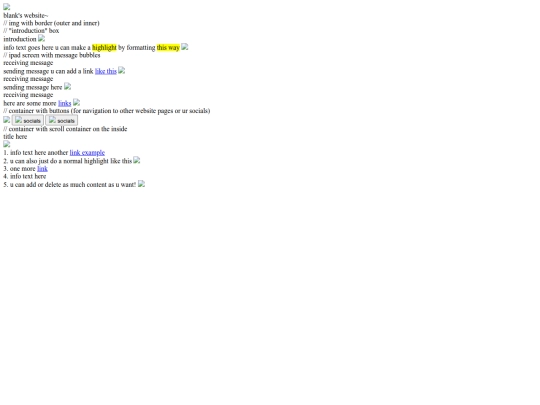Screen dimensions: 540x405
Task: Follow the "link" hyperlink in item 3
Action: (42, 169)
